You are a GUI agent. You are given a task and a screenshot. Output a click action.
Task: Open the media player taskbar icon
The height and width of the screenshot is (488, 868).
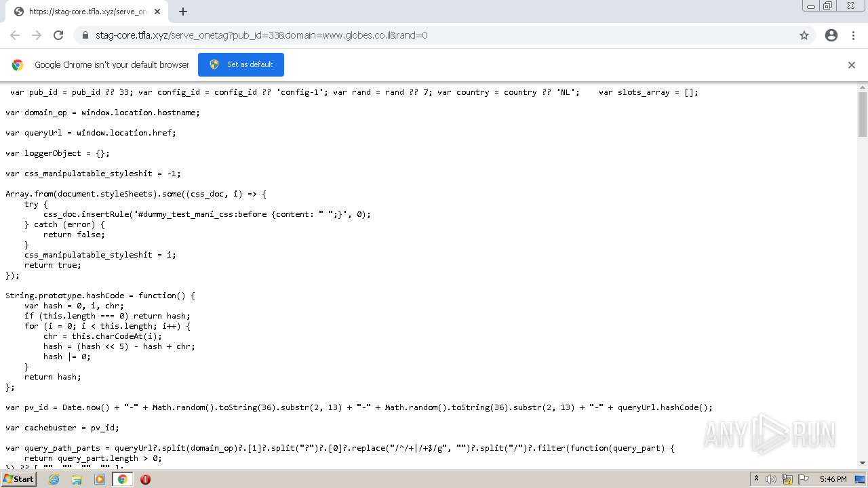[100, 479]
